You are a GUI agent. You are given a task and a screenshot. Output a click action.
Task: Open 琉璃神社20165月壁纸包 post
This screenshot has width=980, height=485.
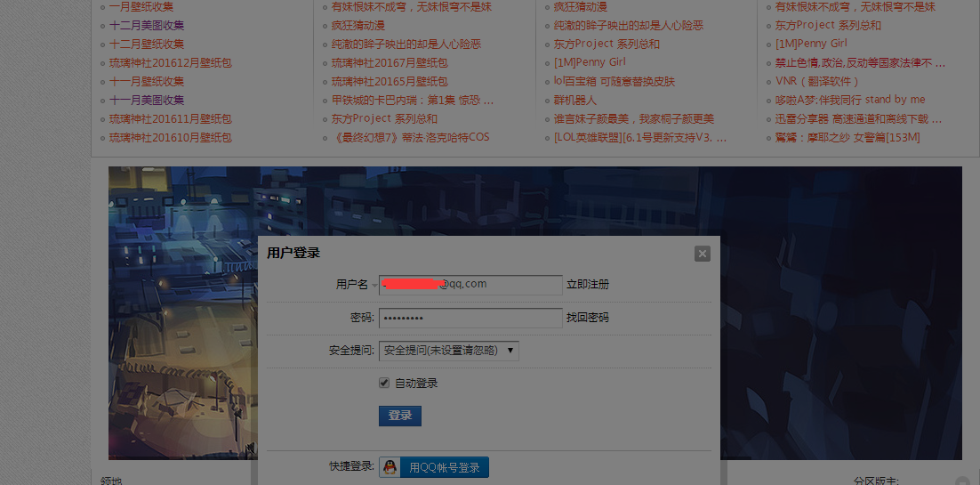click(x=390, y=81)
